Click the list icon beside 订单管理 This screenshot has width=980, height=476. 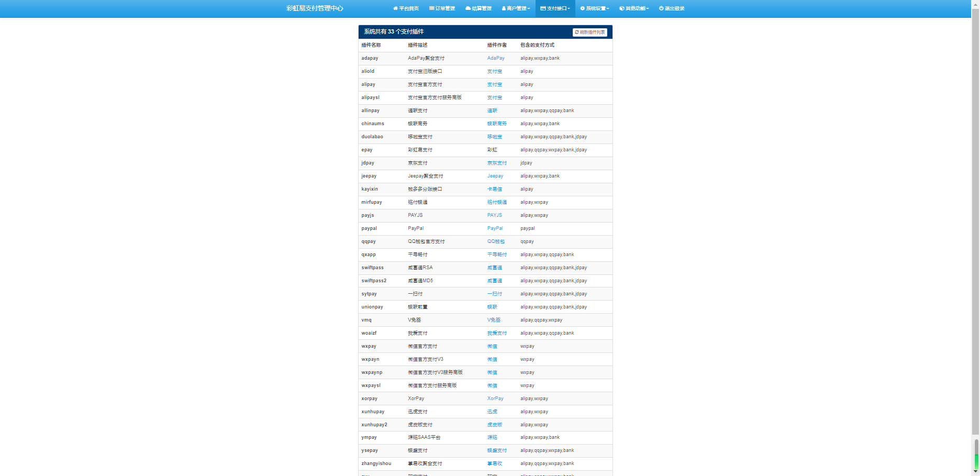pos(431,8)
